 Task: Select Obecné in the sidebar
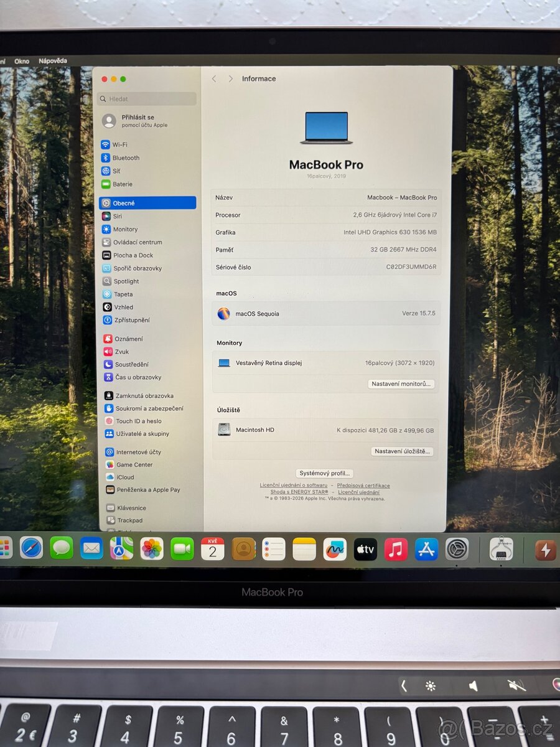147,203
